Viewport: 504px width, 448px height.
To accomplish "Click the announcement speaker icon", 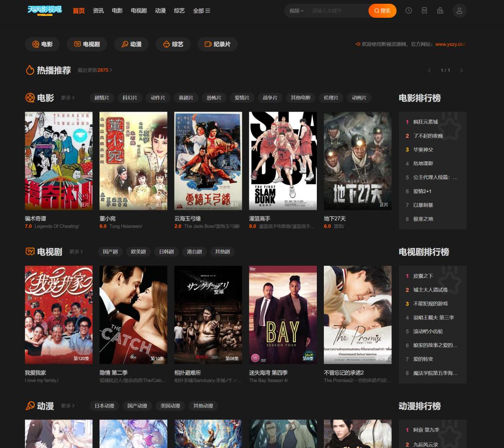I will pos(357,44).
